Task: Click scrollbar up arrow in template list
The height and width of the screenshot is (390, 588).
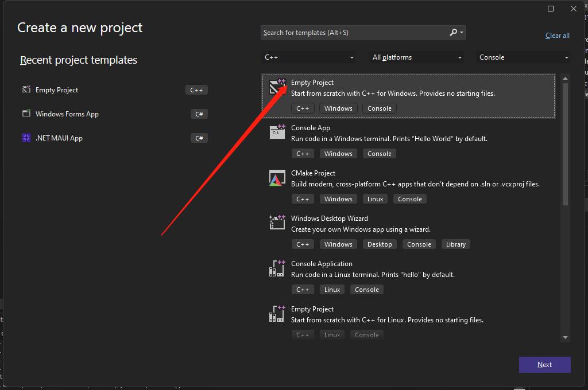Action: click(x=565, y=79)
